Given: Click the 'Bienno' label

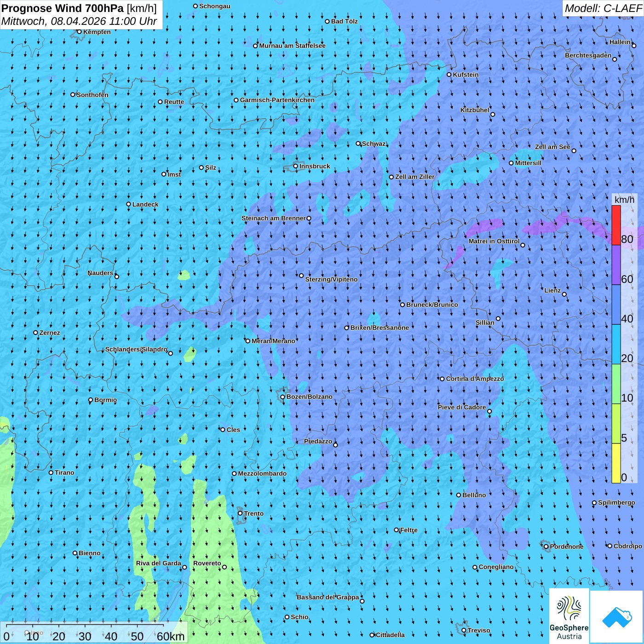Looking at the screenshot, I should click(x=89, y=553).
